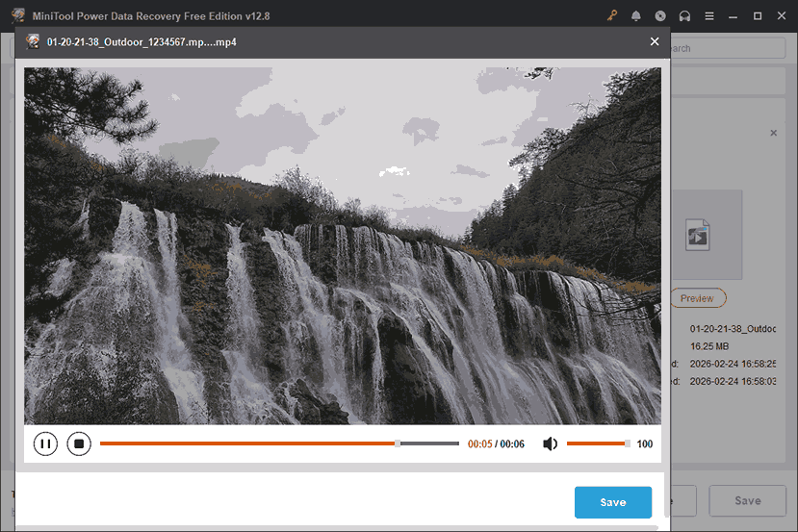Click the Preview button in main window
Screen dimensions: 798x532
click(x=697, y=298)
